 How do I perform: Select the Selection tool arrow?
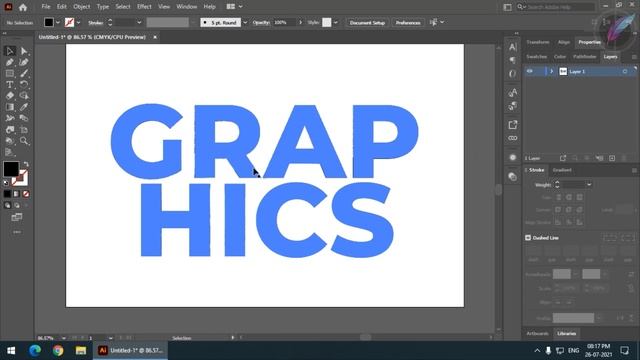point(10,51)
